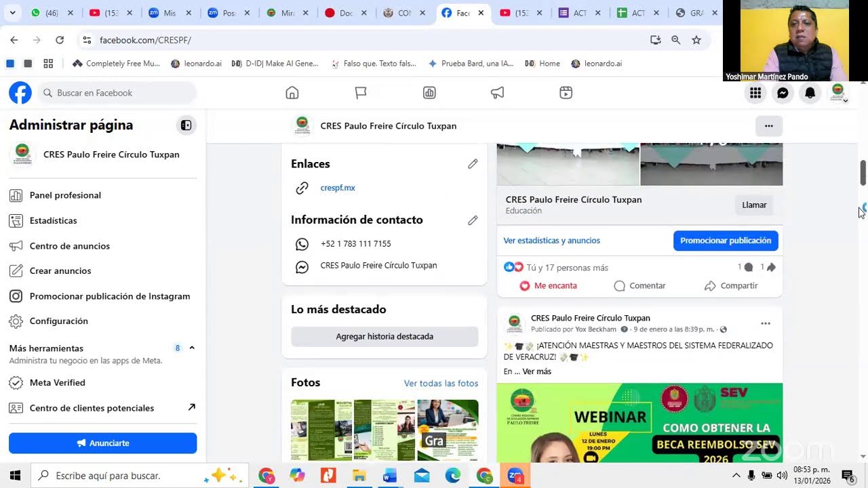Open the Pages flag icon
This screenshot has height=488, width=868.
(x=361, y=93)
